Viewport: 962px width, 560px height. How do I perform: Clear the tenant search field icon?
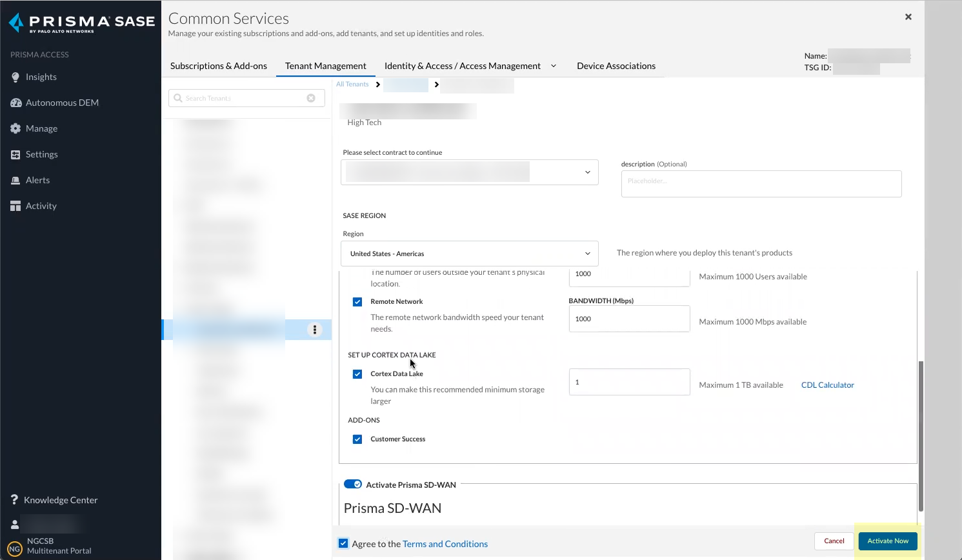(311, 98)
